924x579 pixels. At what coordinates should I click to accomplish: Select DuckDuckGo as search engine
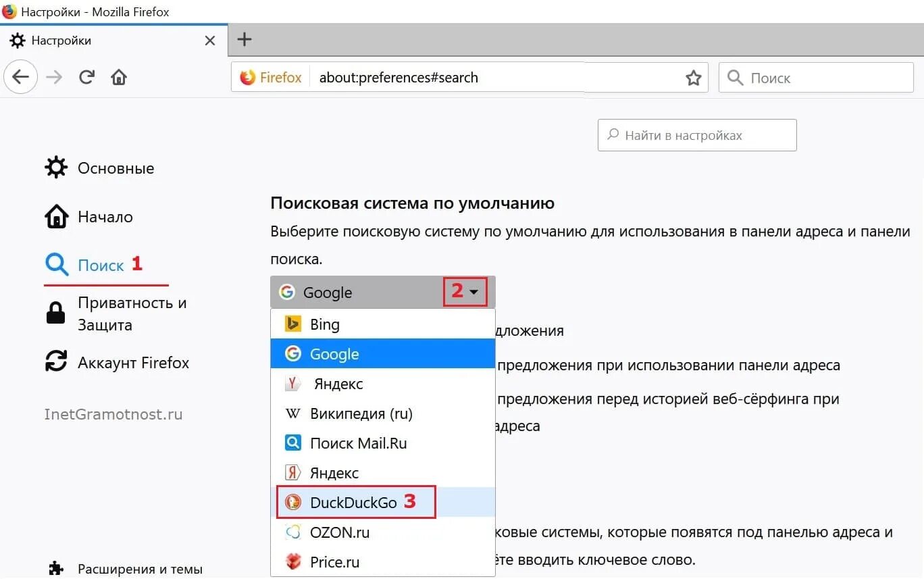(x=383, y=503)
